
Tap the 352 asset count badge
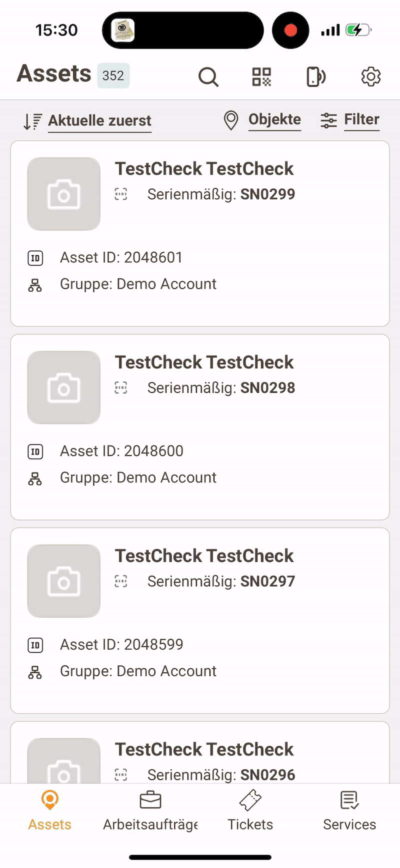tap(113, 76)
